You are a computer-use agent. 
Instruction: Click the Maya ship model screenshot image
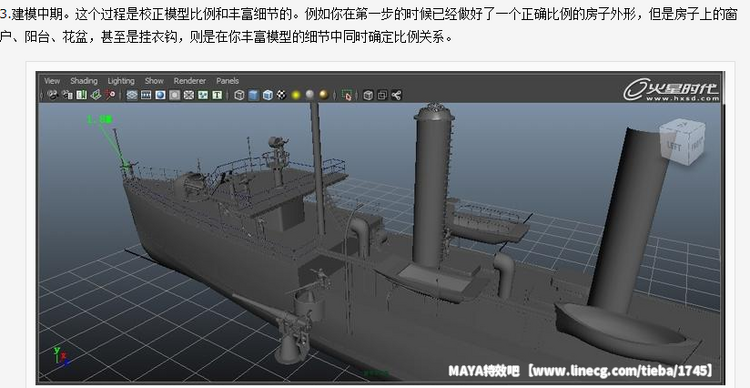[380, 227]
